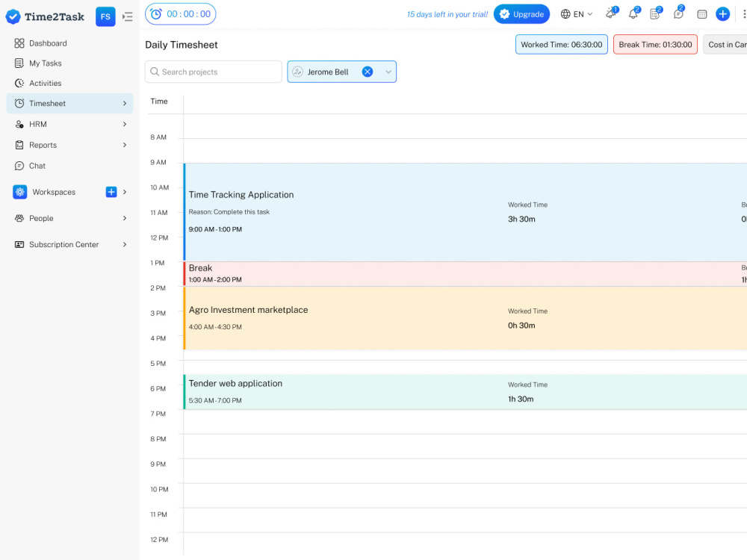Open the Agro Investment marketplace entry
The width and height of the screenshot is (747, 560).
coord(465,318)
